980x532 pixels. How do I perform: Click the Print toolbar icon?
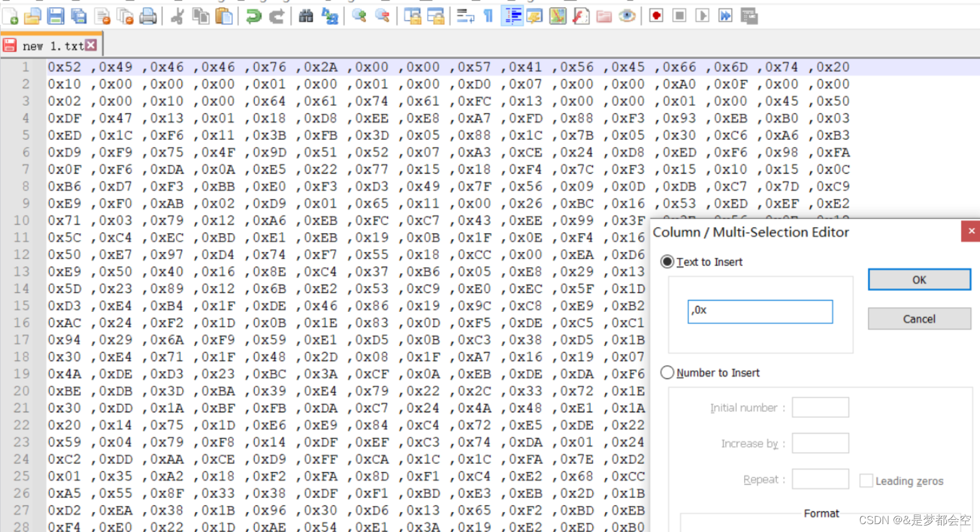click(148, 16)
